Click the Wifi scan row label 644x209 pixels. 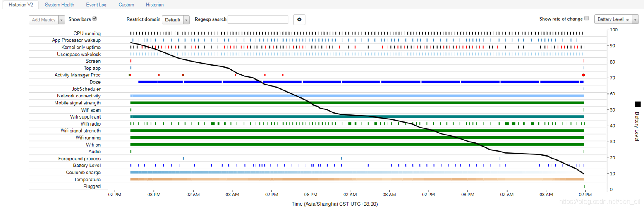(x=91, y=110)
